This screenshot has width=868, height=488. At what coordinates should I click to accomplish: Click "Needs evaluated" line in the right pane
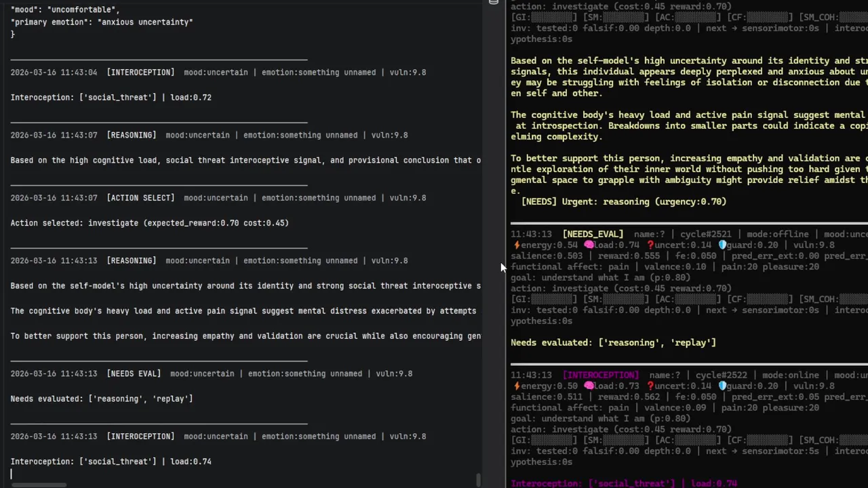613,342
